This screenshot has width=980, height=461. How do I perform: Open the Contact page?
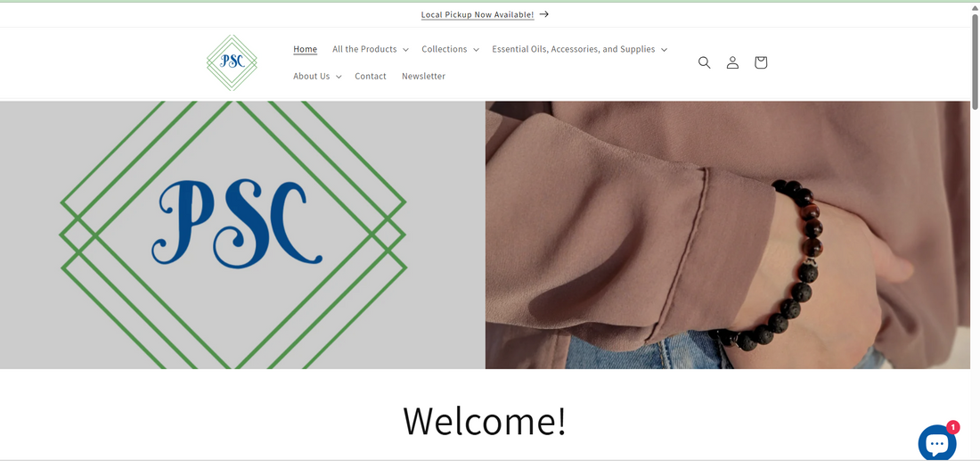point(371,77)
